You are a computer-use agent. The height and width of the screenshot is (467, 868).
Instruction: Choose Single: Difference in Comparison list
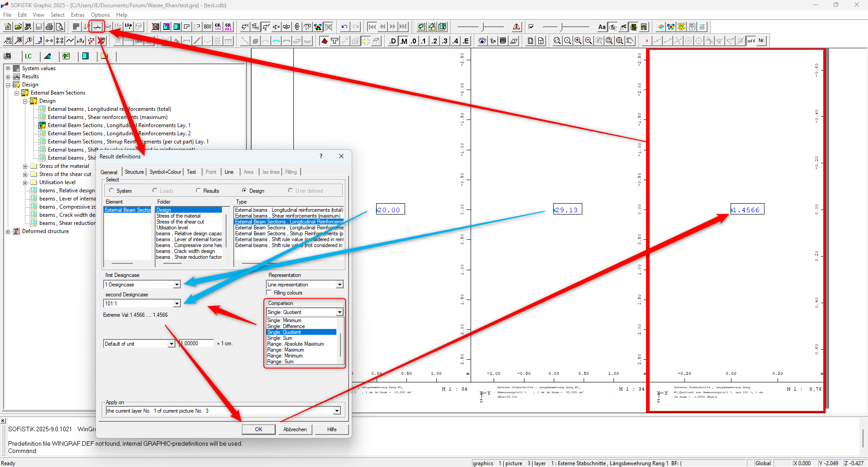point(286,326)
